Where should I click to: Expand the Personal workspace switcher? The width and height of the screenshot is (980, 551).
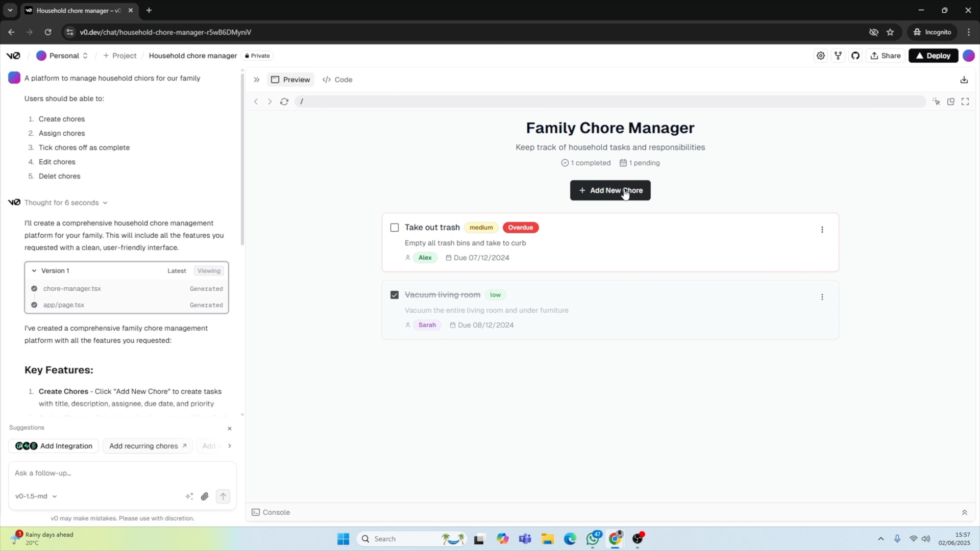pos(62,56)
